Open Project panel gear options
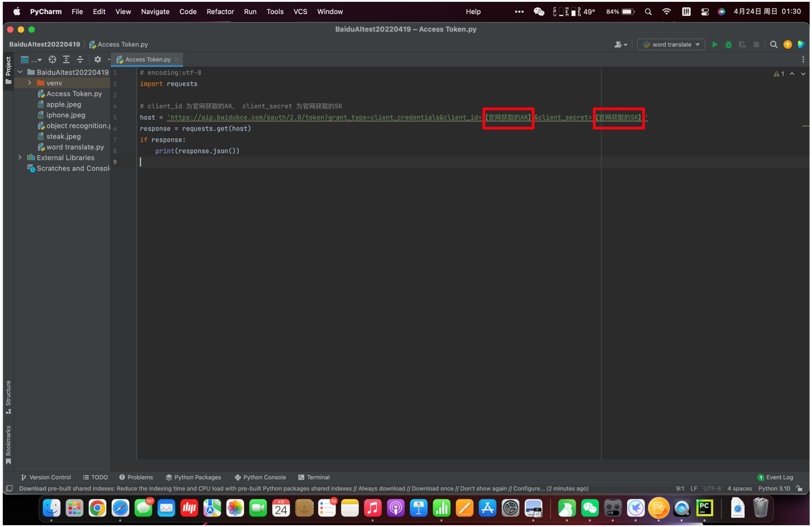812x527 pixels. point(97,60)
